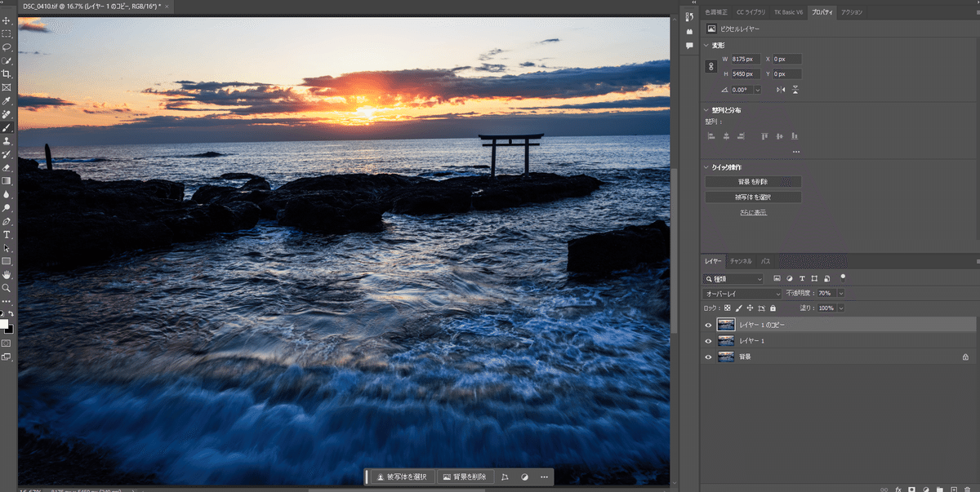Select the Crop tool

tap(7, 74)
